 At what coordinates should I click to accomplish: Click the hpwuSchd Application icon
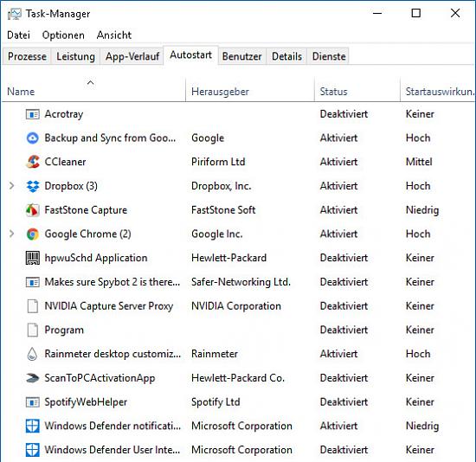33,258
